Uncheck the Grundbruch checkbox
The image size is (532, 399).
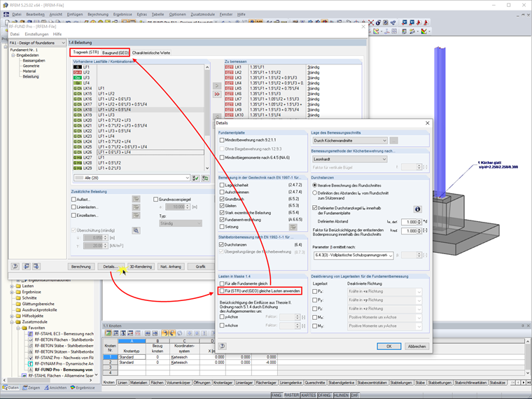tap(222, 197)
